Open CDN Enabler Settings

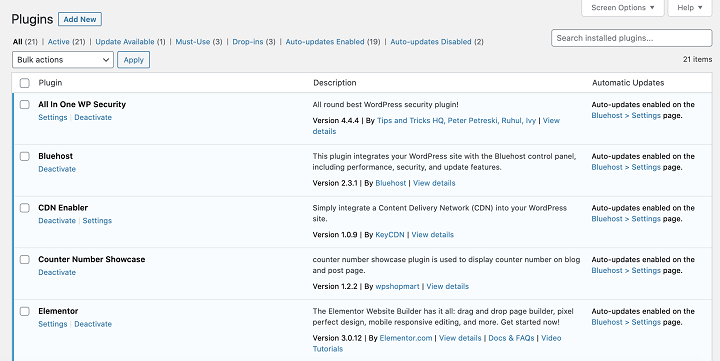(97, 221)
